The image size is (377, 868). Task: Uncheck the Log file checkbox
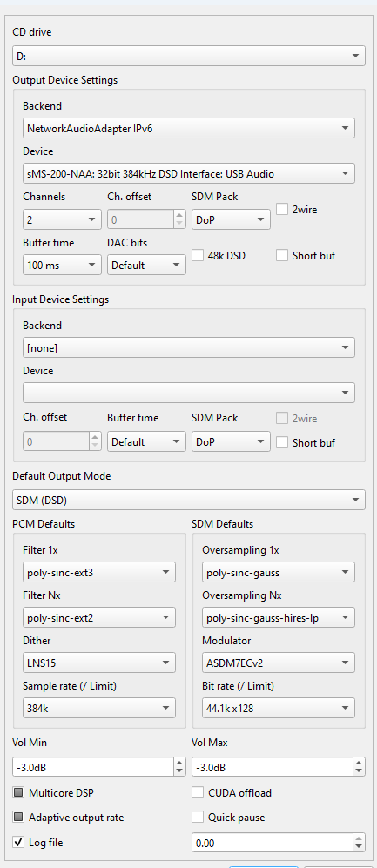click(18, 843)
